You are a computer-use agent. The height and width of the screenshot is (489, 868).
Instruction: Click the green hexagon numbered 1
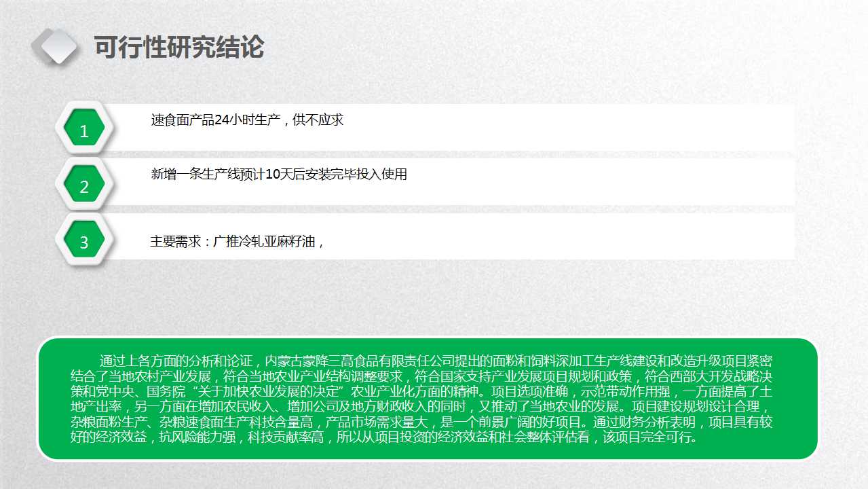click(84, 128)
